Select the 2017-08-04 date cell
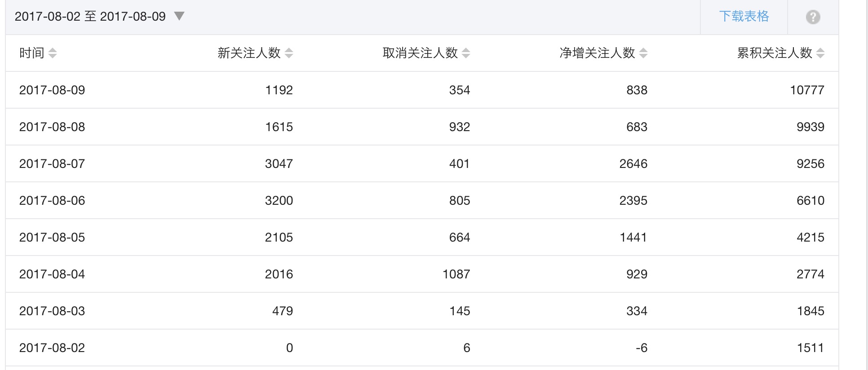The height and width of the screenshot is (370, 868). point(52,274)
